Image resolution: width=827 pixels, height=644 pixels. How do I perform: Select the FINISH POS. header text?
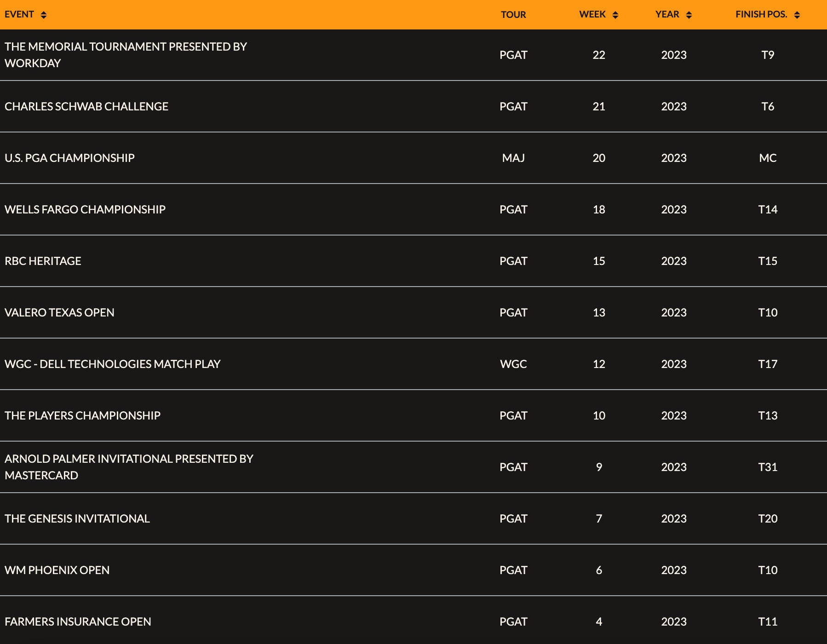[x=761, y=14]
